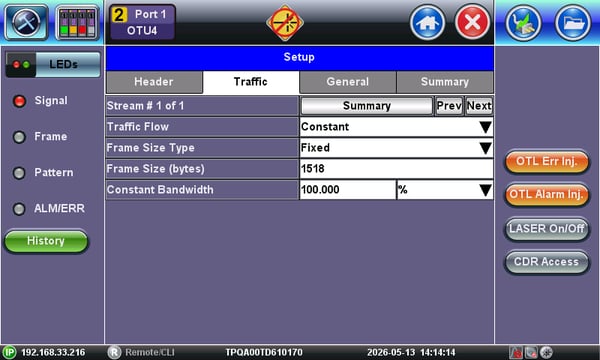
Task: Click the laser-off warning diamond icon
Action: coord(285,23)
